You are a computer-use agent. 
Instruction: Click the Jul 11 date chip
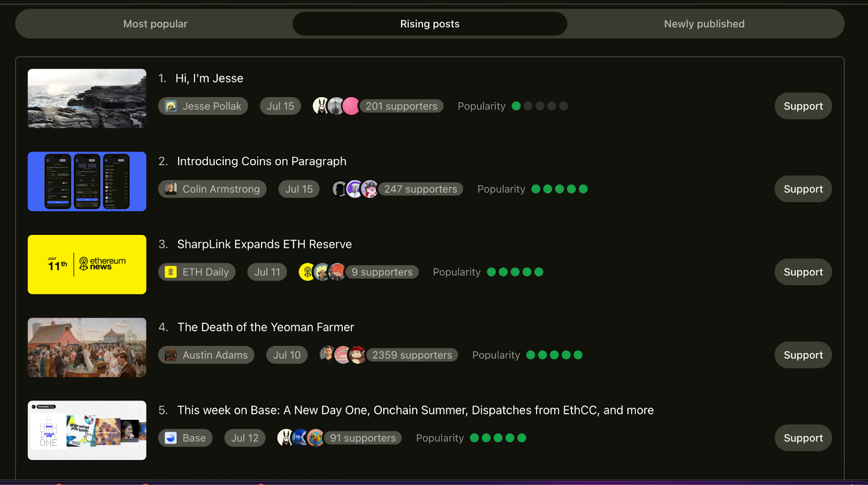(267, 272)
